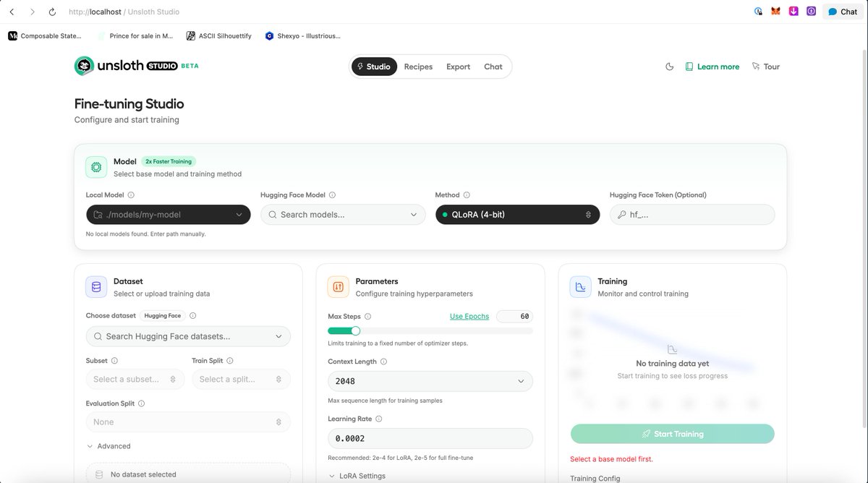Switch to Recipes tab
The height and width of the screenshot is (483, 868).
(x=418, y=67)
